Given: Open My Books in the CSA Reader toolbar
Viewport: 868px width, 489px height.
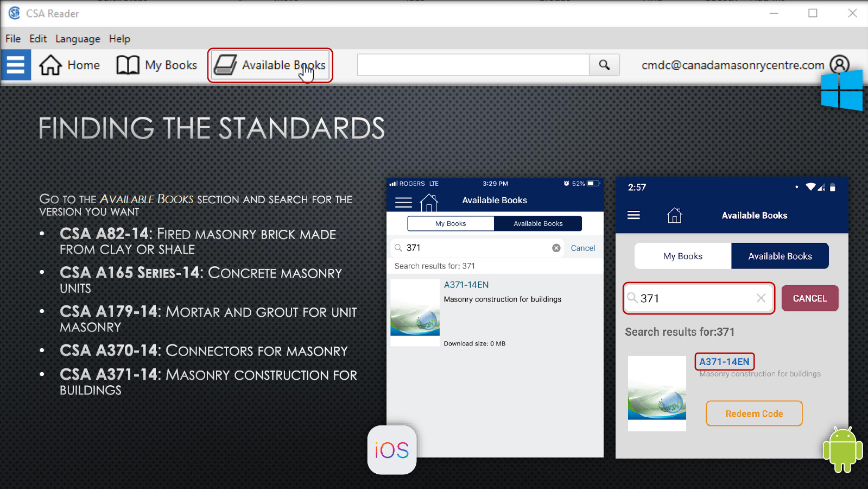Looking at the screenshot, I should [x=157, y=65].
